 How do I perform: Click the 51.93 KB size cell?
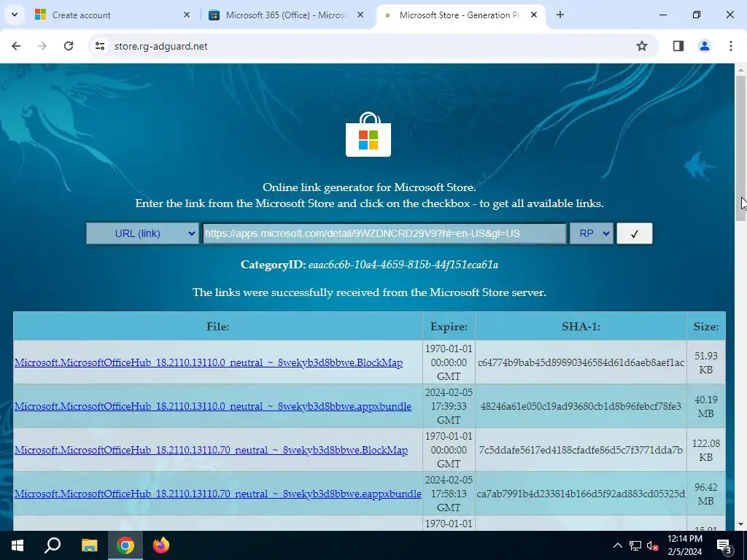[706, 362]
